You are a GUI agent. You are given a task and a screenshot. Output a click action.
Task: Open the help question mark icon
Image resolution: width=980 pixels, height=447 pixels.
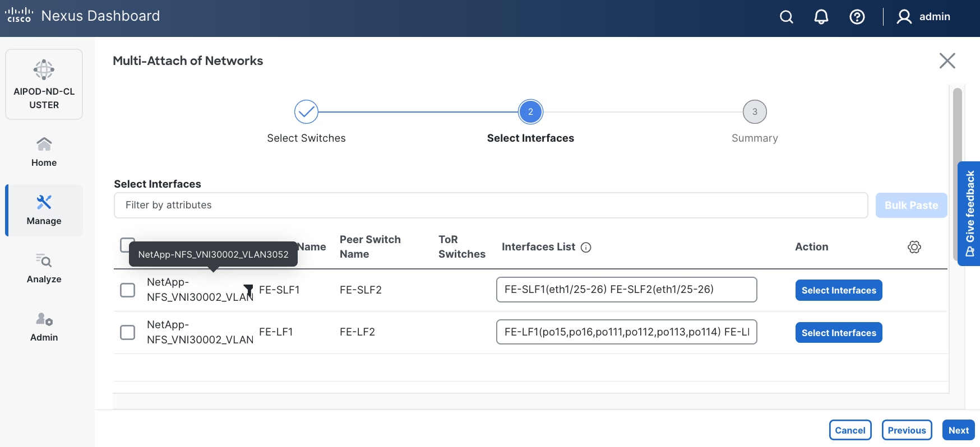click(857, 17)
